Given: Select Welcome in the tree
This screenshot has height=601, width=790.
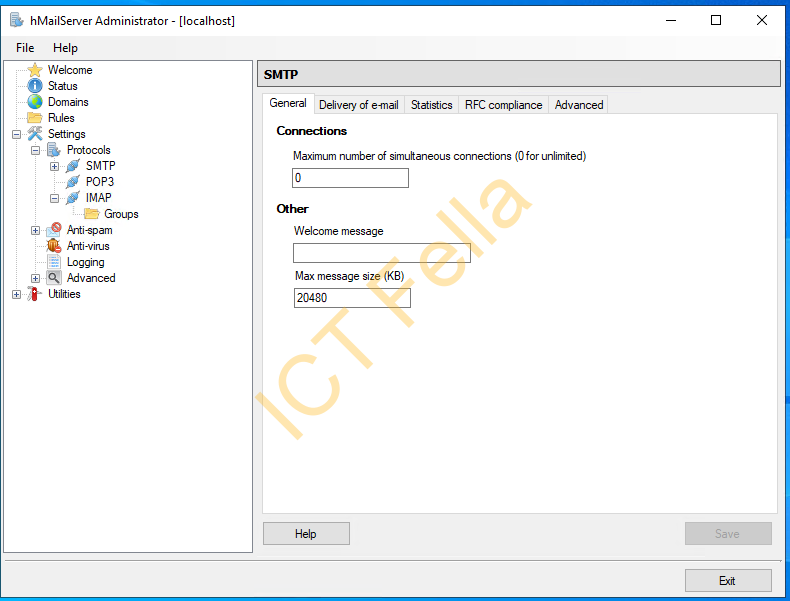Looking at the screenshot, I should (70, 70).
